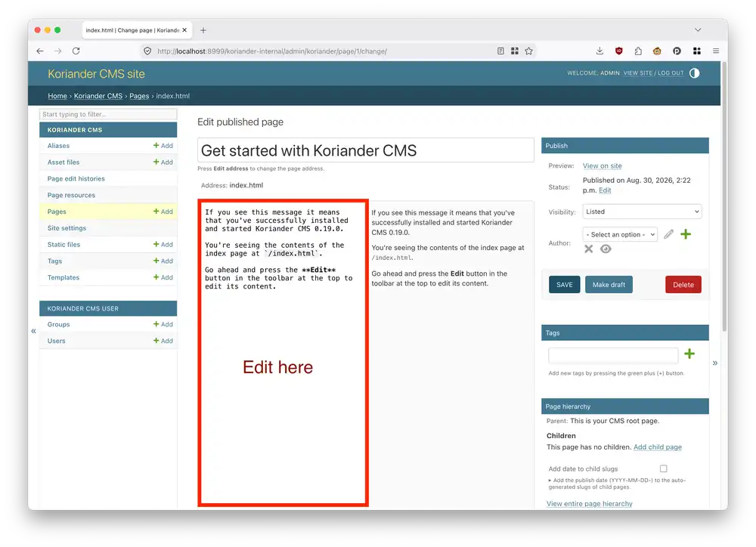
Task: Open the Visibility dropdown showing Listed
Action: pos(642,212)
